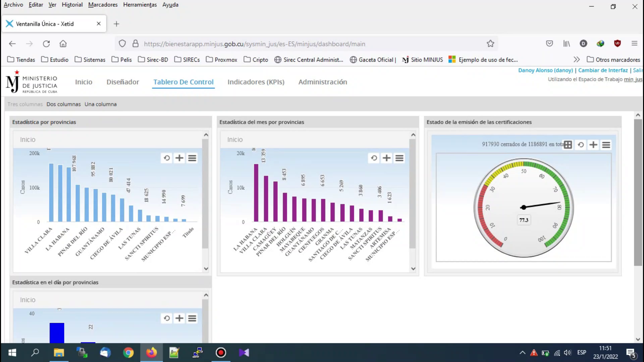Open tracking protection shield icon
Viewport: 644px width, 362px height.
122,44
